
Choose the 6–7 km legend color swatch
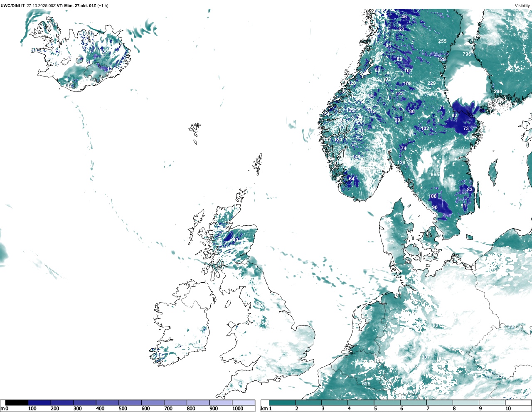[414, 402]
